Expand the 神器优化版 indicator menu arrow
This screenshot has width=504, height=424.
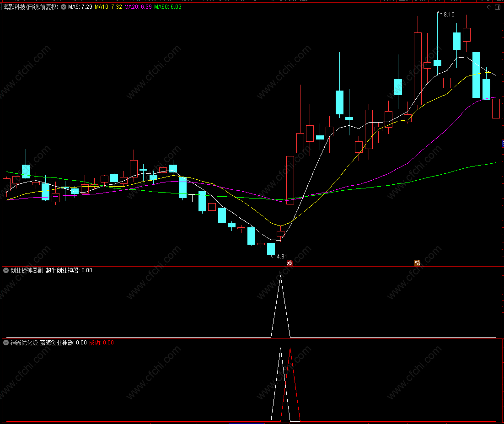6,343
